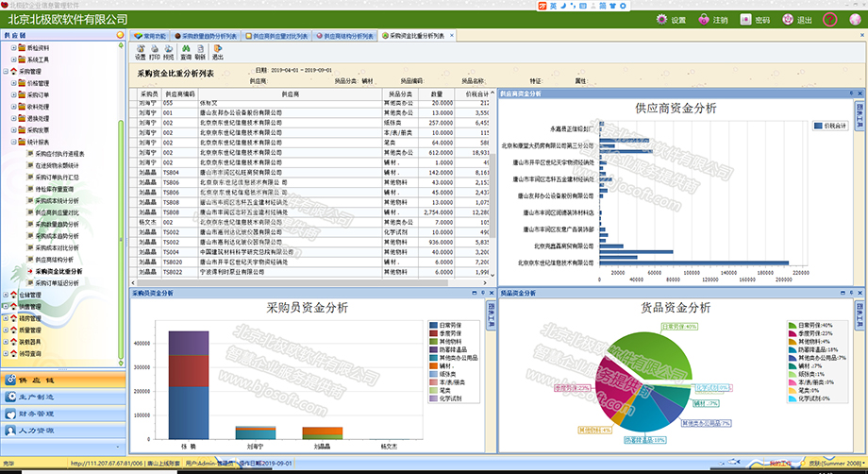
Task: Expand the 领导查询 tree node
Action: pos(6,353)
